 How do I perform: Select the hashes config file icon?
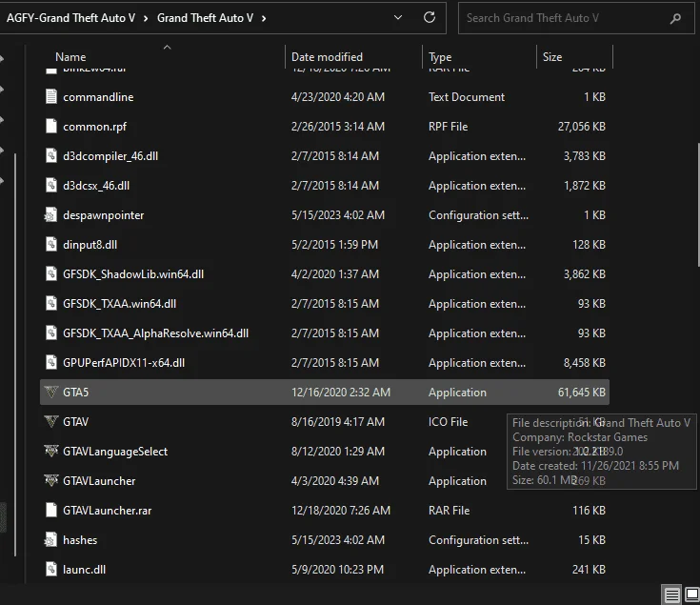(x=50, y=539)
